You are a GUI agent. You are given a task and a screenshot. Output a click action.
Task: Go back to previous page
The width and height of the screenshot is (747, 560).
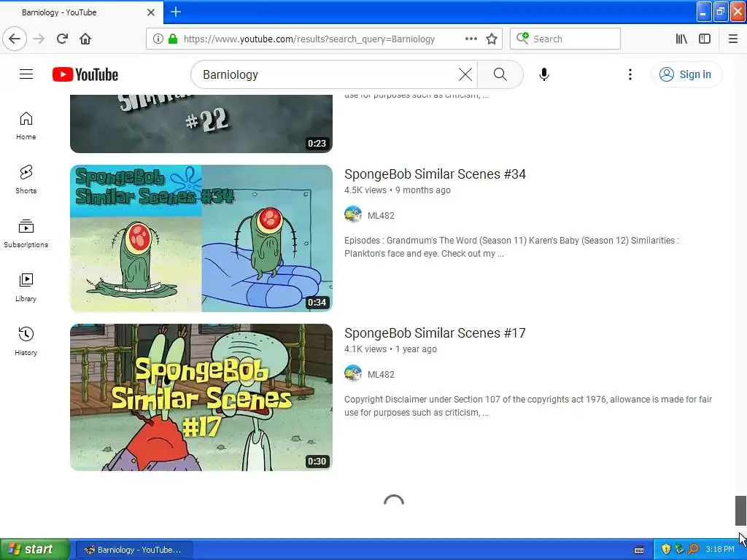(x=15, y=39)
